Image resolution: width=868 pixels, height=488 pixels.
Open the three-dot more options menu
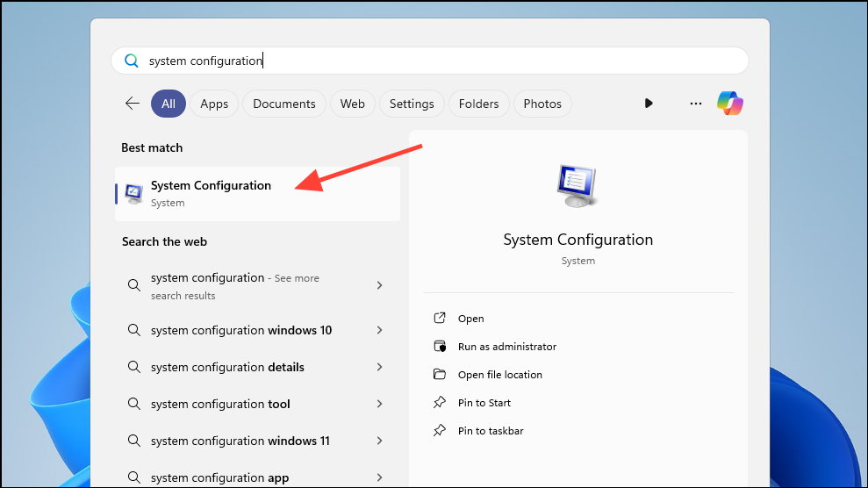point(696,104)
